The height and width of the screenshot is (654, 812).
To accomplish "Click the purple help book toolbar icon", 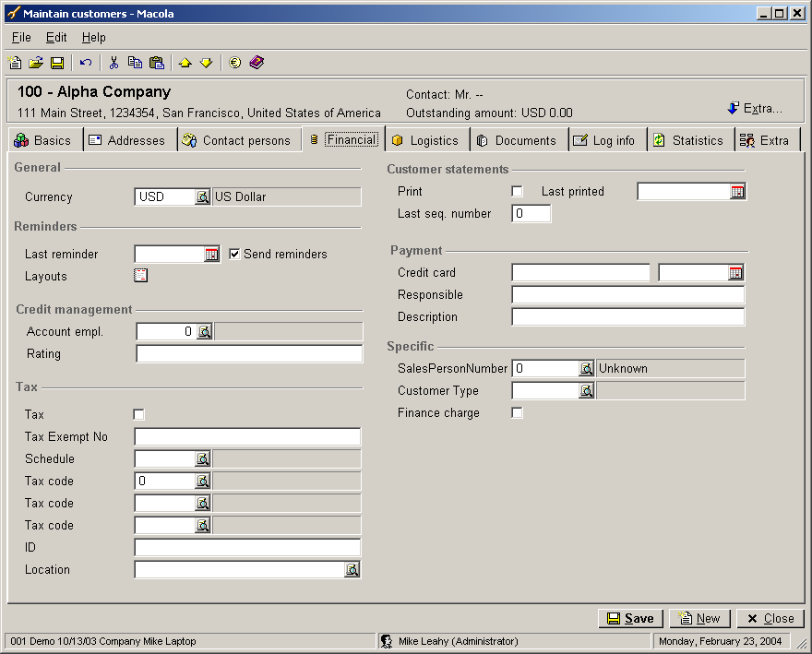I will click(x=257, y=63).
